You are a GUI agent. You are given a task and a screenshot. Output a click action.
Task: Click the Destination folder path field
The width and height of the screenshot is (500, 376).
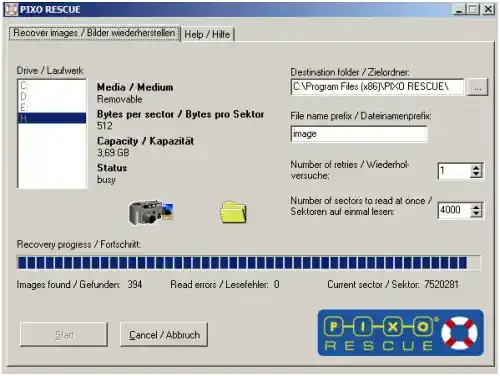[377, 87]
